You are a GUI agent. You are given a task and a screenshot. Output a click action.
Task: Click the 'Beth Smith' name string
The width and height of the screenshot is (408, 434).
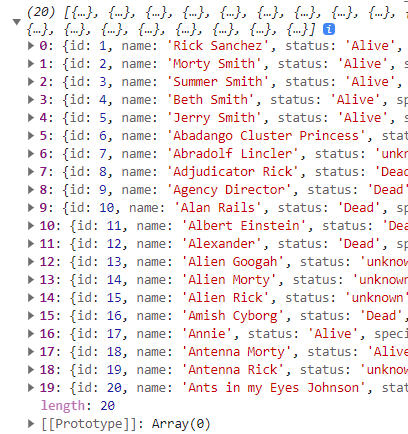coord(210,100)
